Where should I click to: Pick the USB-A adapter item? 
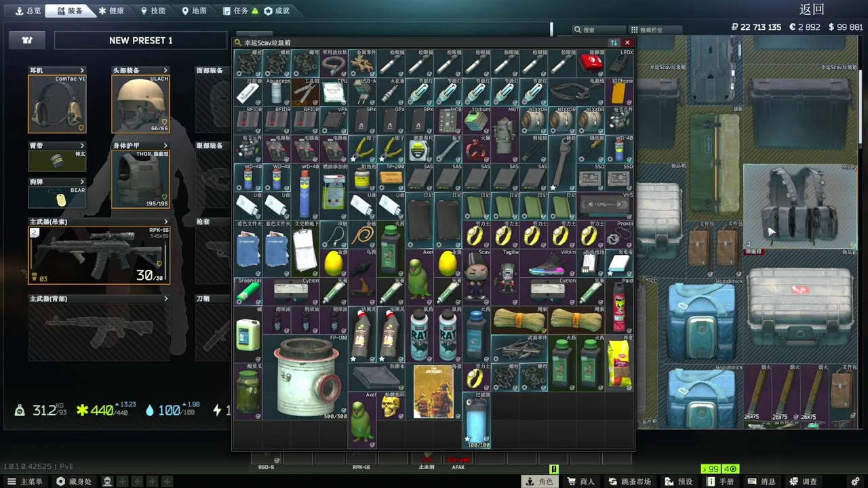(x=362, y=91)
